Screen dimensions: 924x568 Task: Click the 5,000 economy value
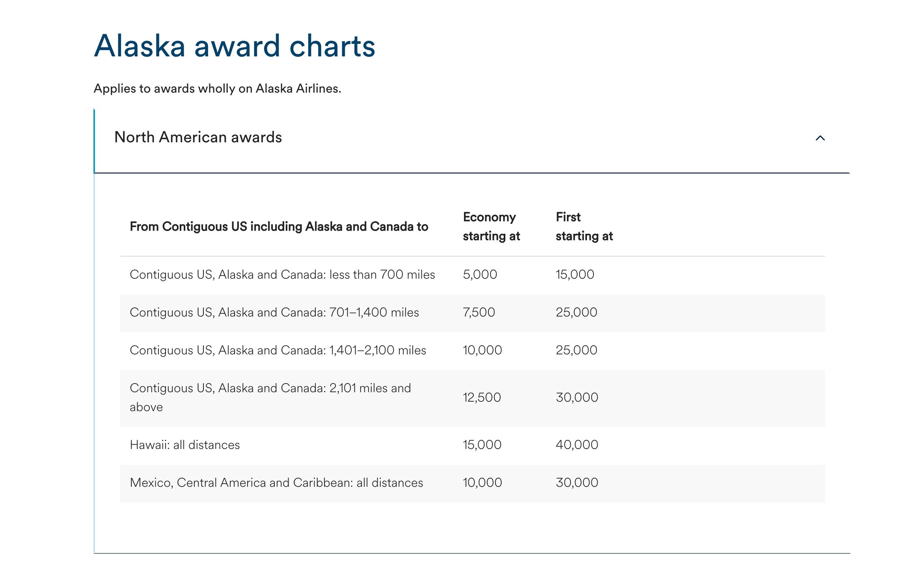tap(480, 274)
